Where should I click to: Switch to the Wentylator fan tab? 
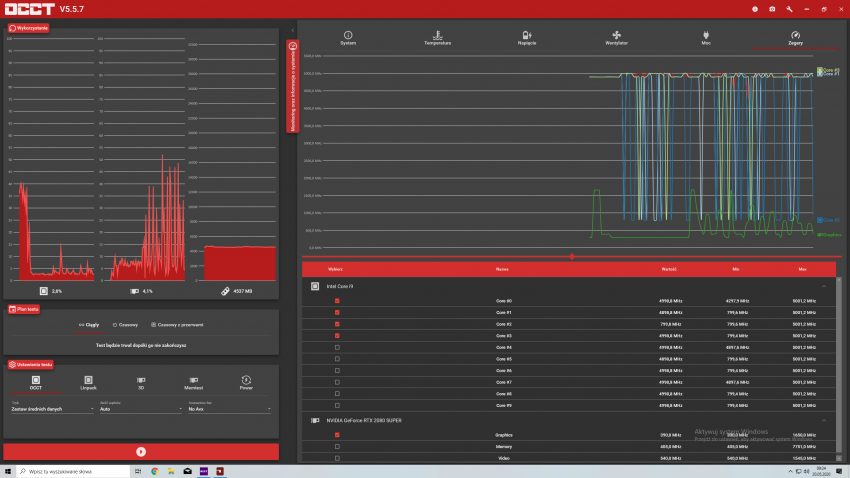tap(616, 38)
